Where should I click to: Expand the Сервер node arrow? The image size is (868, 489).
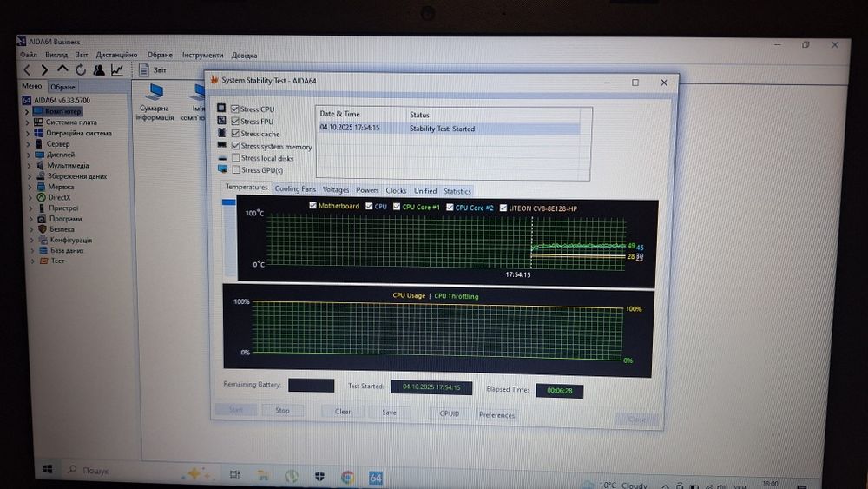click(x=29, y=144)
